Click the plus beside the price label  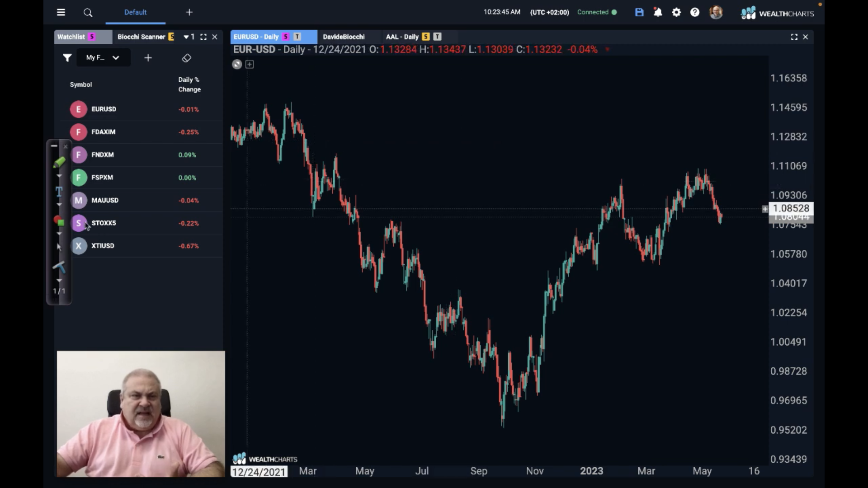click(765, 209)
